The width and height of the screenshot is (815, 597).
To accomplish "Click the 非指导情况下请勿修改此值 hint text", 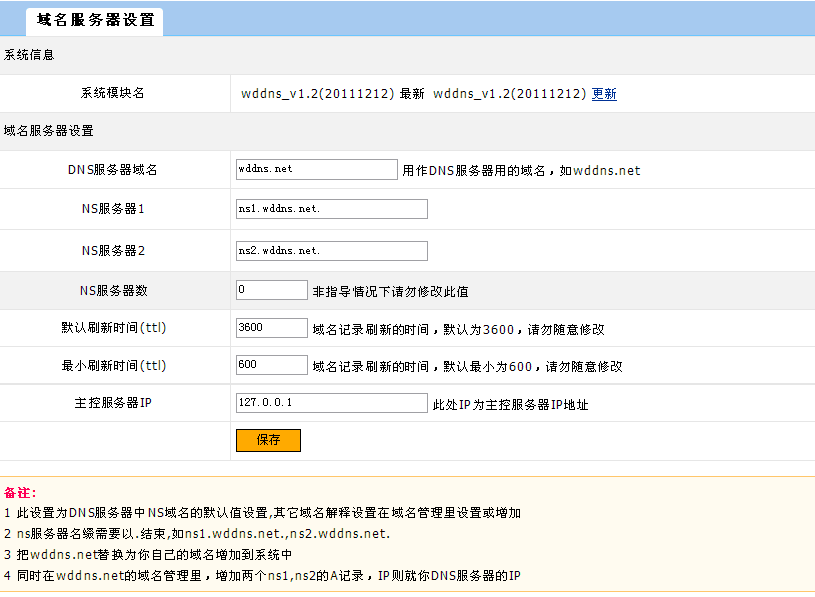I will click(x=390, y=292).
